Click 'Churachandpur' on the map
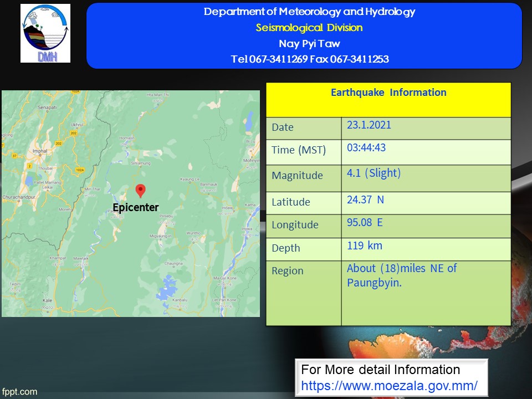 click(x=19, y=197)
